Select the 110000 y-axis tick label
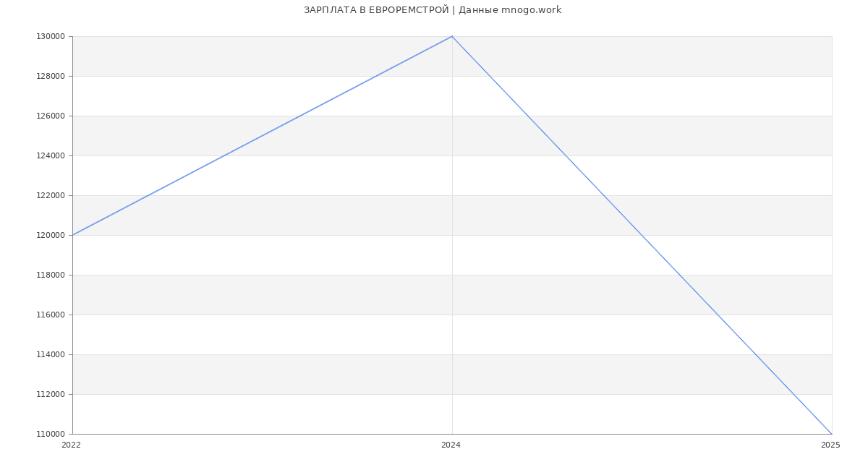Viewport: 868px width, 470px height. (x=51, y=435)
